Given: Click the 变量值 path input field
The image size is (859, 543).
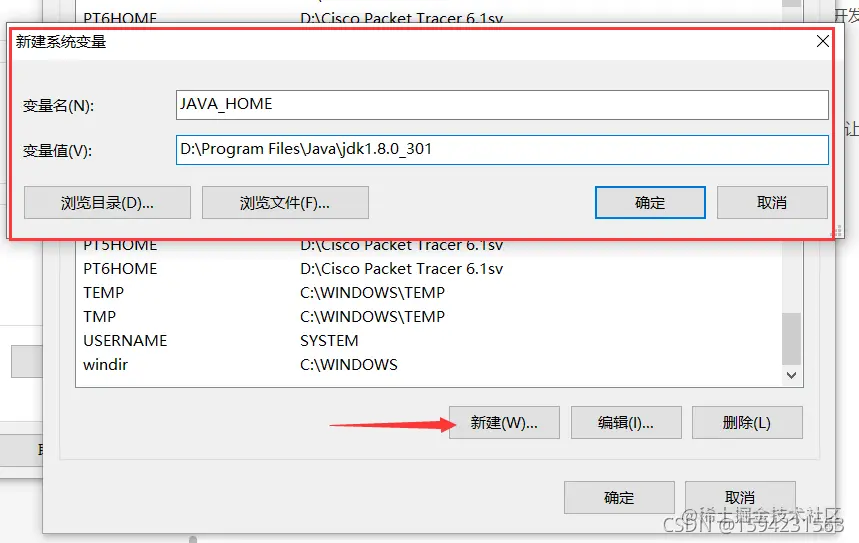Looking at the screenshot, I should [x=502, y=150].
